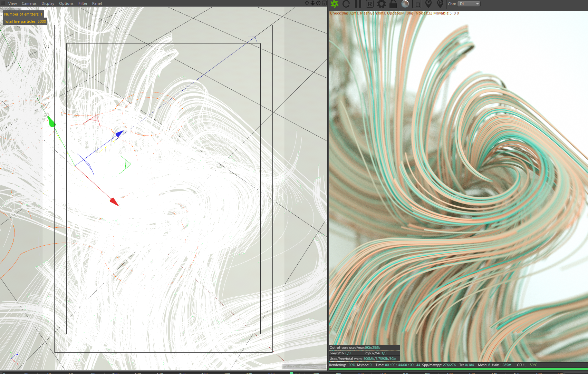Click the Octane restart new render icon
Image resolution: width=588 pixels, height=374 pixels.
pyautogui.click(x=346, y=4)
